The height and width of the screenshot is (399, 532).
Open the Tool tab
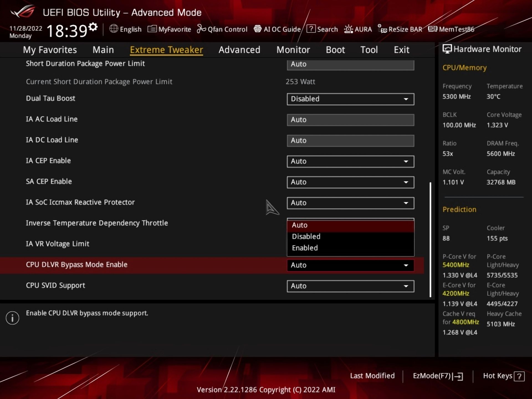tap(369, 50)
